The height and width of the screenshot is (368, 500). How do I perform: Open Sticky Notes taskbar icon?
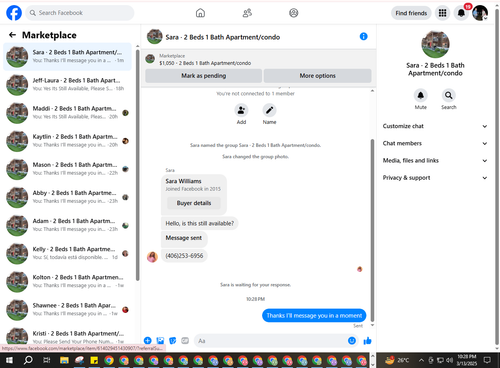(94, 360)
